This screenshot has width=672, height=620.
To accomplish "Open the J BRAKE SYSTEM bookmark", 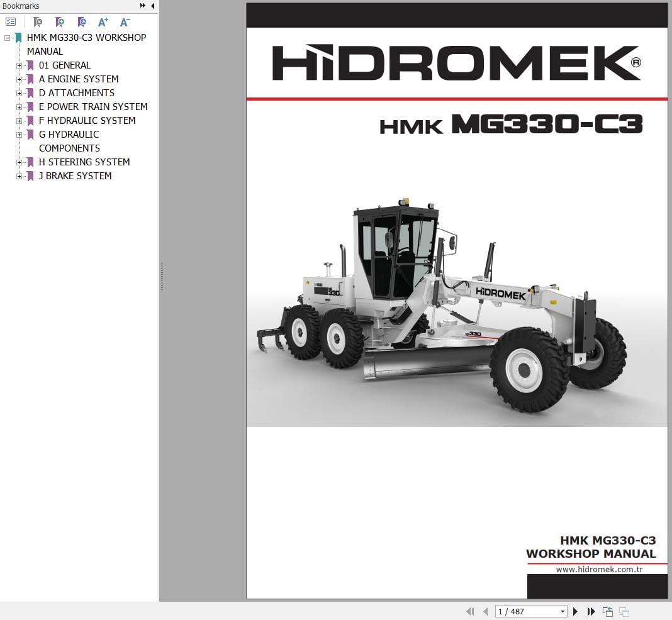I will point(75,175).
